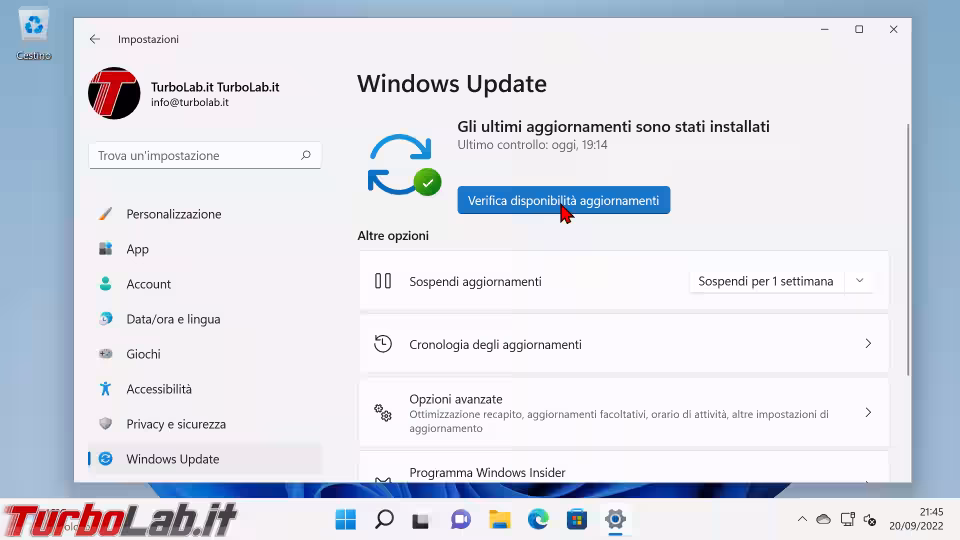Open Personalizzazione settings
This screenshot has height=540, width=960.
coord(205,214)
